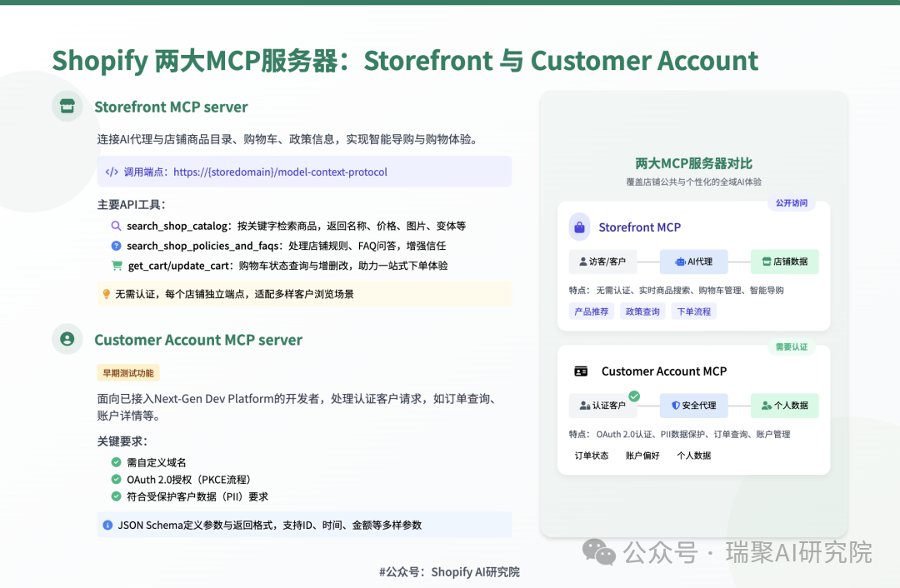Click the AI代理 robot node

(694, 262)
